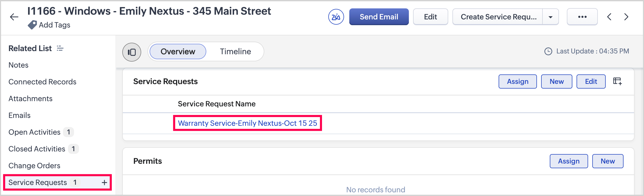The width and height of the screenshot is (644, 196).
Task: Click the Related List settings icon
Action: tap(60, 48)
